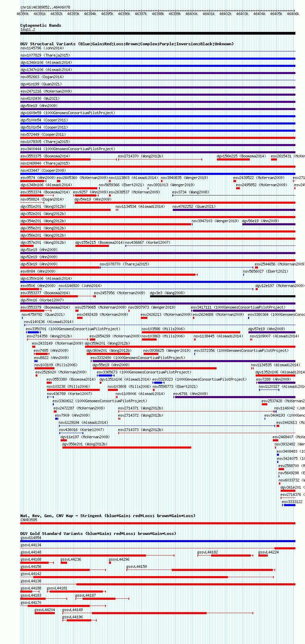Open nsv1078305 (Thareja2015) variant
The image size is (305, 644).
point(45,142)
